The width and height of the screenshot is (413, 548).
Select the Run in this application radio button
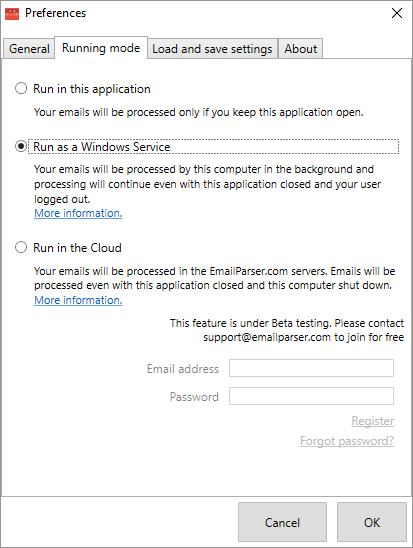pos(21,88)
